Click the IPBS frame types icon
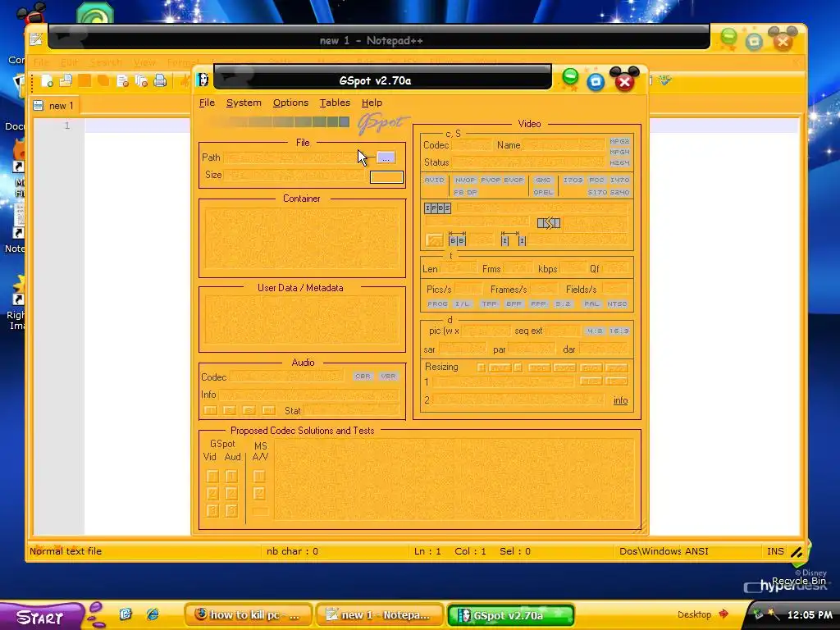840x630 pixels. 438,208
